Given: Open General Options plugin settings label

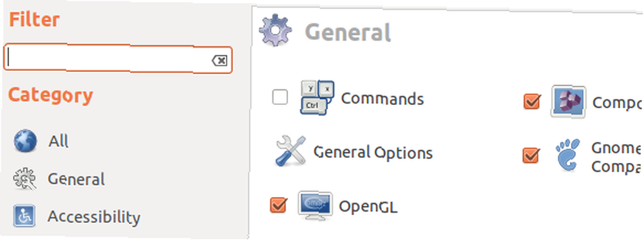Looking at the screenshot, I should 373,152.
